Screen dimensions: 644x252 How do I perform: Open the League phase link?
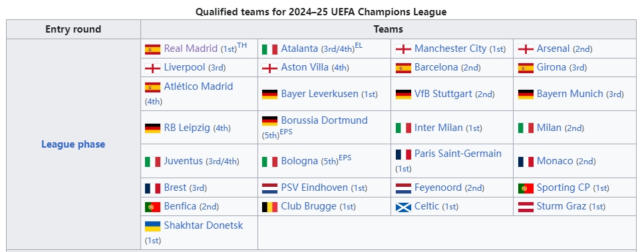tap(73, 144)
